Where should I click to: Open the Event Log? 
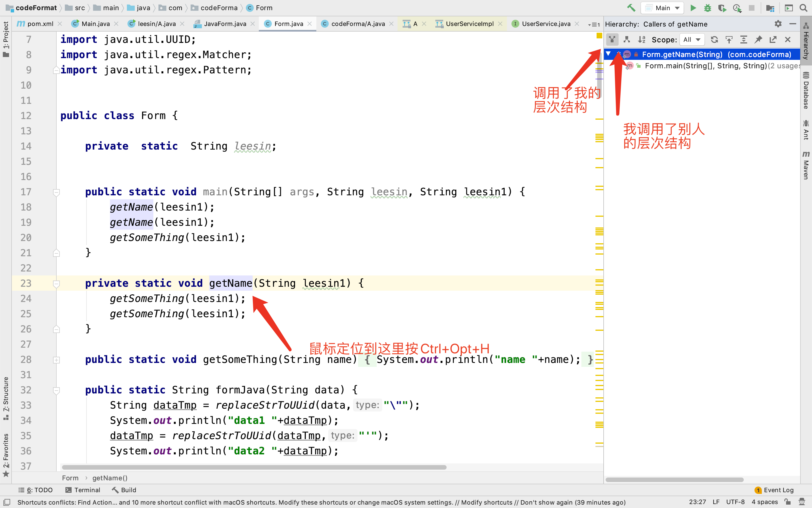pos(774,490)
